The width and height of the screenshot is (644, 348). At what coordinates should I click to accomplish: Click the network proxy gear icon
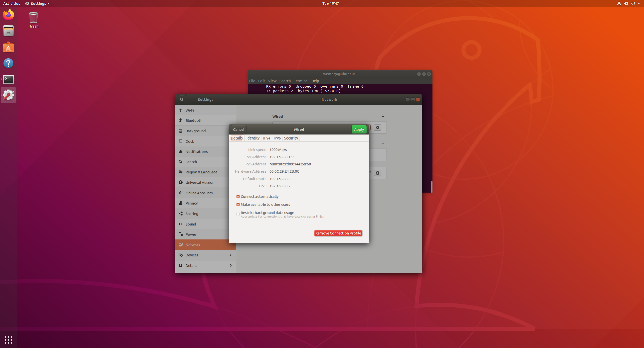[377, 173]
